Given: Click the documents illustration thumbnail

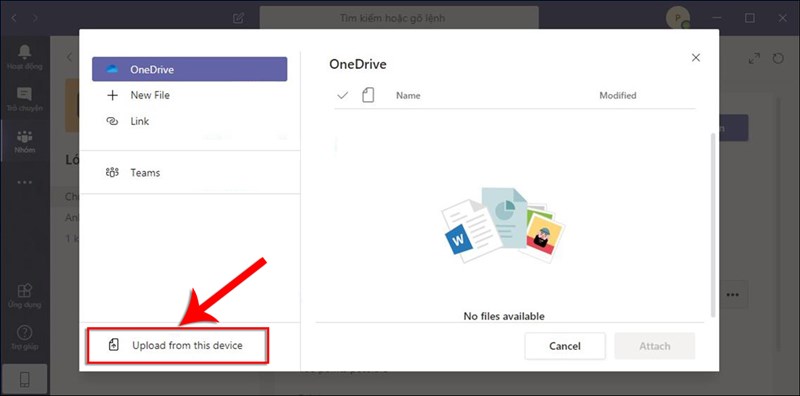Looking at the screenshot, I should [x=503, y=226].
